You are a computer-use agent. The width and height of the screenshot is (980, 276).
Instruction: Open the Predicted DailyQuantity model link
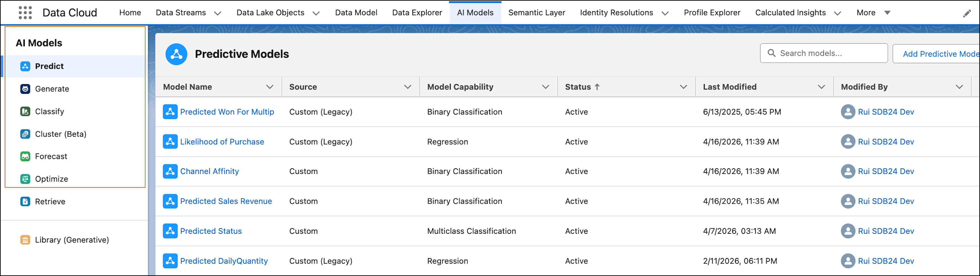(x=224, y=261)
